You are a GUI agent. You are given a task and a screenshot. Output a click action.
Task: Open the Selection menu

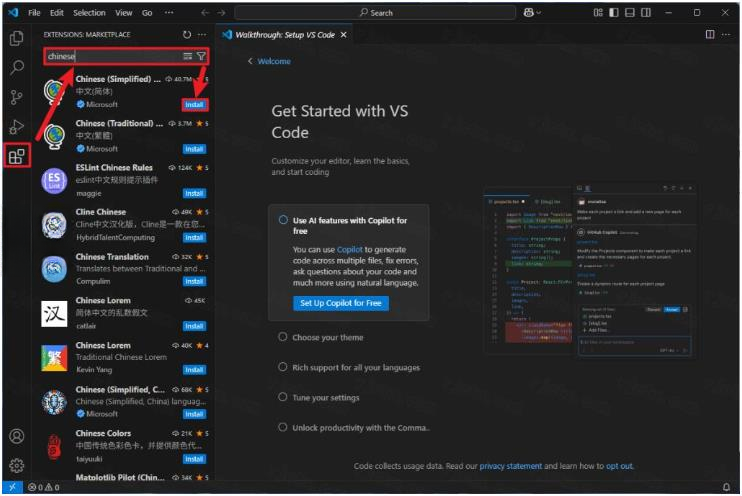89,13
